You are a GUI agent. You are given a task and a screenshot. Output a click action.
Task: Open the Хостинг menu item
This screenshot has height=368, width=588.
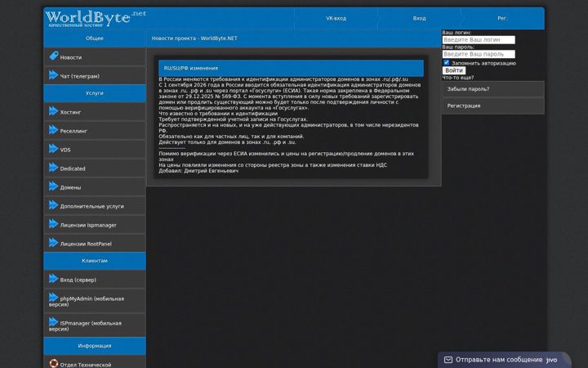[95, 112]
